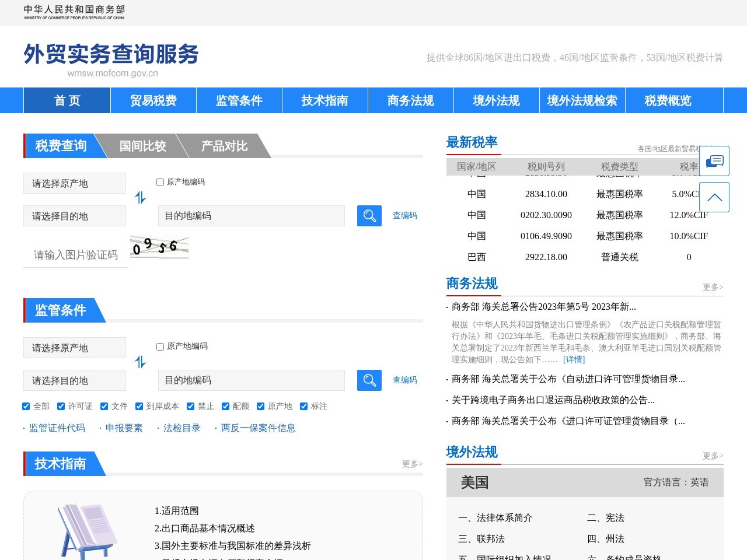Open 三、联邦法 under 美国
Screen dimensions: 747x560
point(481,539)
